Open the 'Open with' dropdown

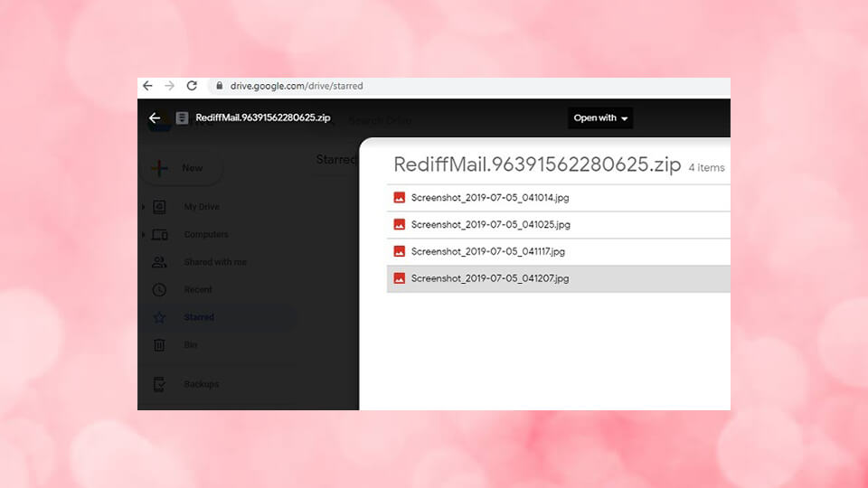click(600, 118)
